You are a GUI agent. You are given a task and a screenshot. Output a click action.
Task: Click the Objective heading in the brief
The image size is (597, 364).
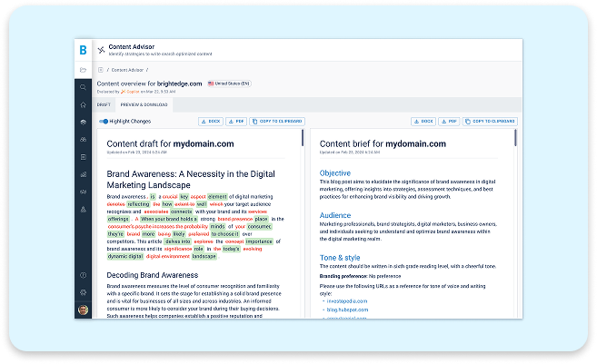pyautogui.click(x=335, y=173)
